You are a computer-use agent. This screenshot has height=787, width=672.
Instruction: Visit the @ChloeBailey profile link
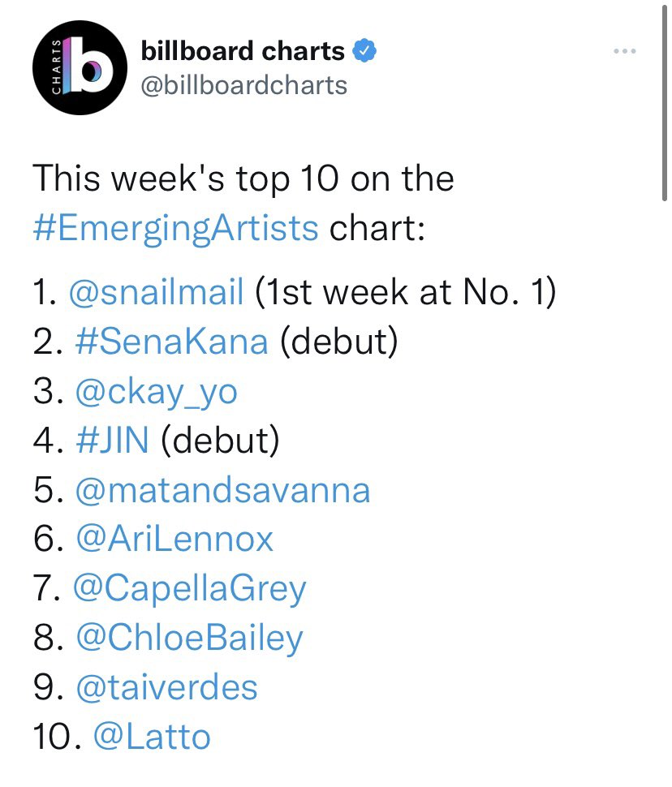click(189, 639)
